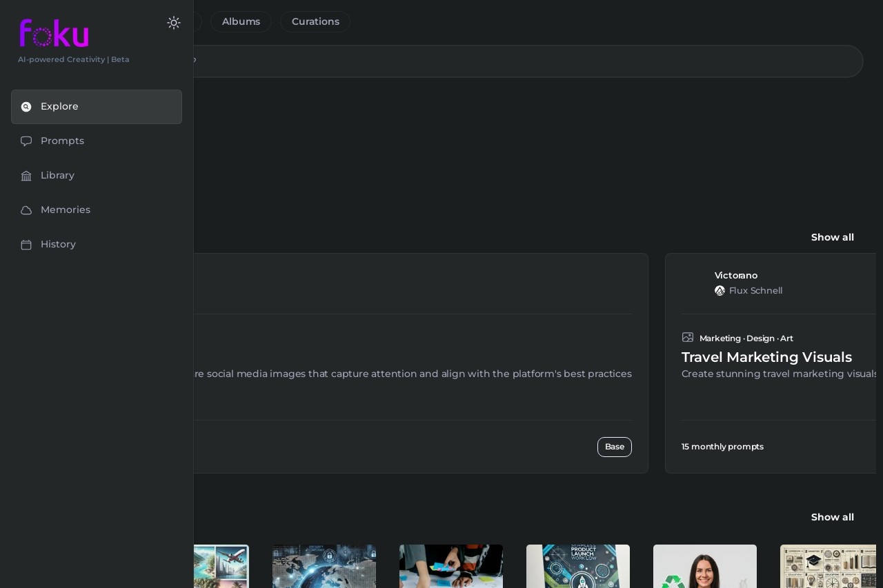Click Show all above the prompt cards
This screenshot has width=883, height=588.
point(833,237)
